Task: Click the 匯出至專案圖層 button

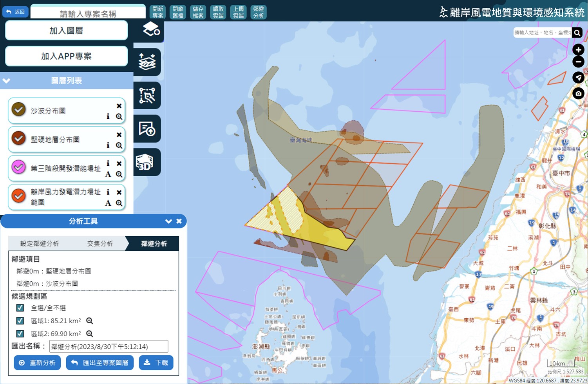Action: (100, 363)
